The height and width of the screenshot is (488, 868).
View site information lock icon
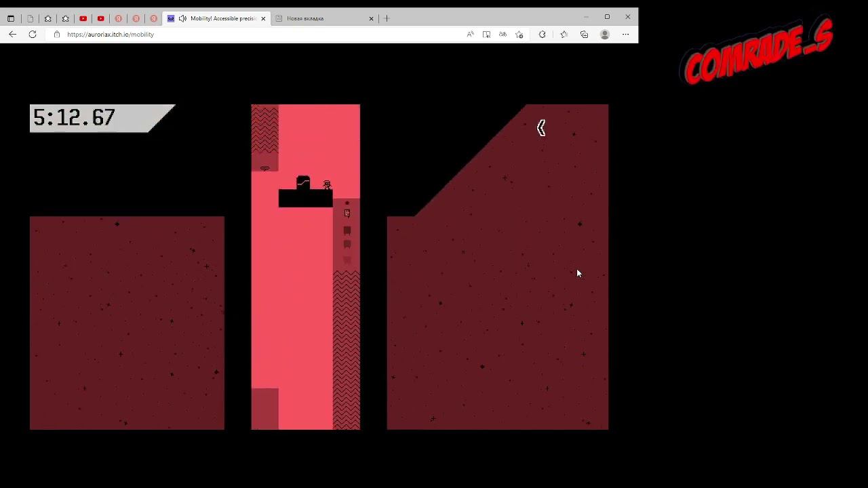click(57, 34)
